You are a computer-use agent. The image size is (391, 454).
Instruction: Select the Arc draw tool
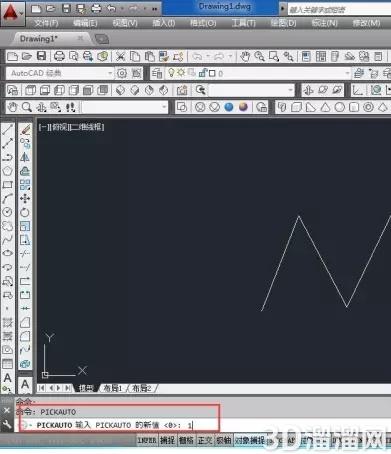coord(7,198)
